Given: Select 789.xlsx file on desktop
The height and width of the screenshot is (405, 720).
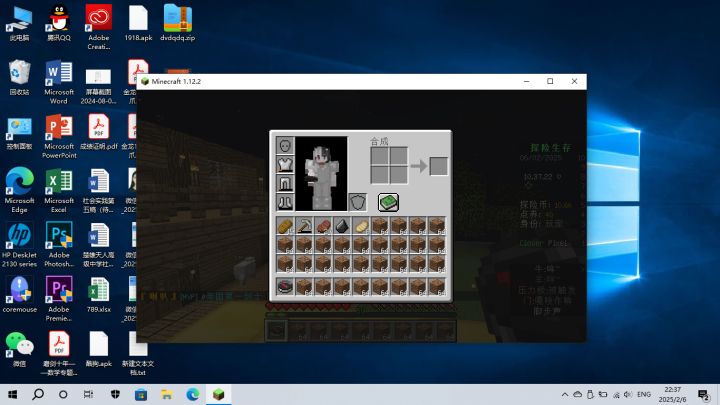Looking at the screenshot, I should click(x=98, y=295).
